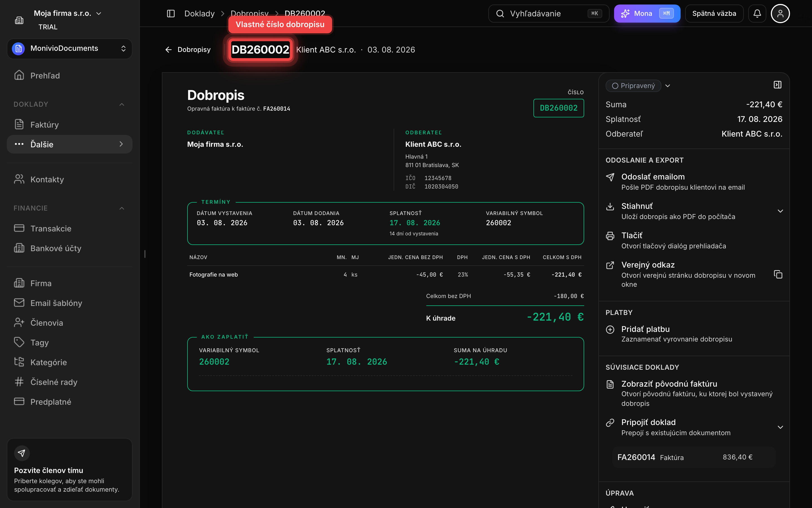This screenshot has height=508, width=812.
Task: Click the Vyhľadávanie search field
Action: pos(548,14)
